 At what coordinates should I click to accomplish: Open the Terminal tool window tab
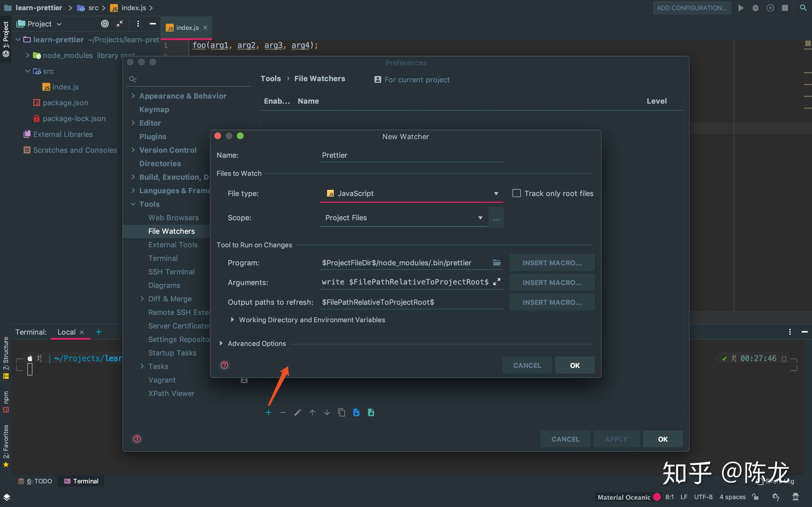click(x=81, y=481)
